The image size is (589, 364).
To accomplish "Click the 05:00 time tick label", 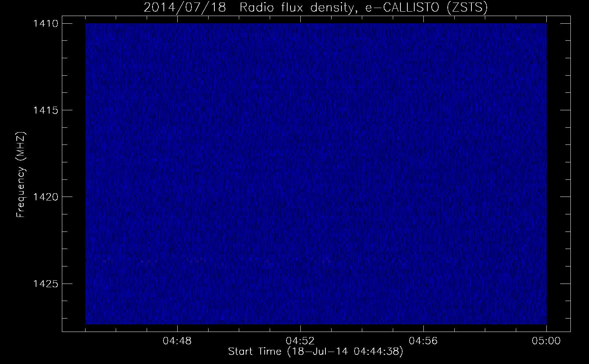I will tap(546, 341).
